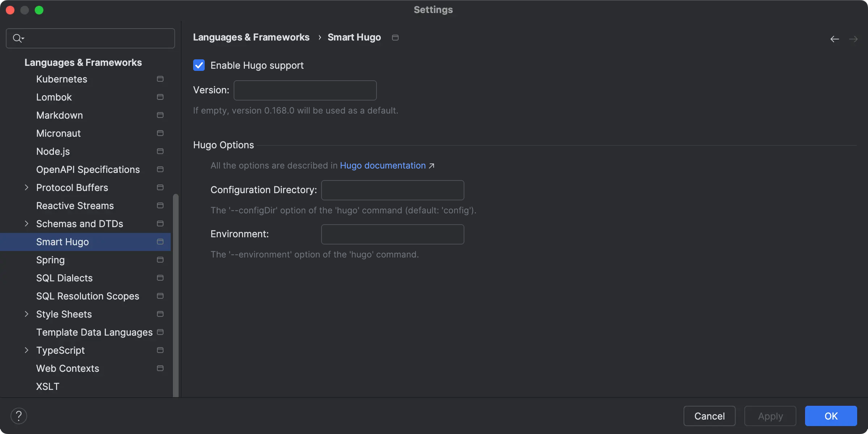
Task: Go forward with the right arrow icon
Action: coord(853,39)
